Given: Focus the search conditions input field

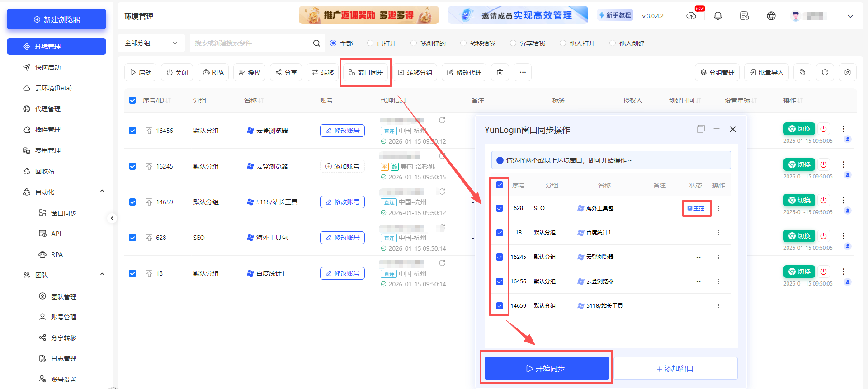Looking at the screenshot, I should pyautogui.click(x=251, y=43).
